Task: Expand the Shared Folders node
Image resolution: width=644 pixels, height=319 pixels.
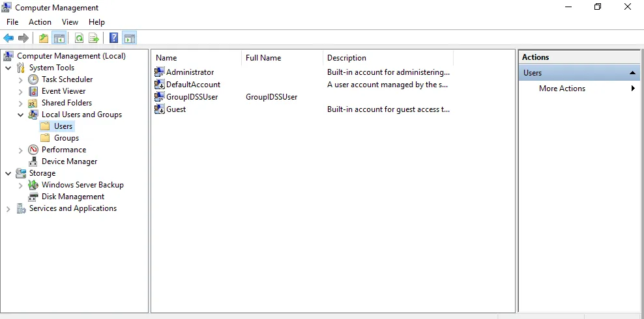Action: pos(21,104)
